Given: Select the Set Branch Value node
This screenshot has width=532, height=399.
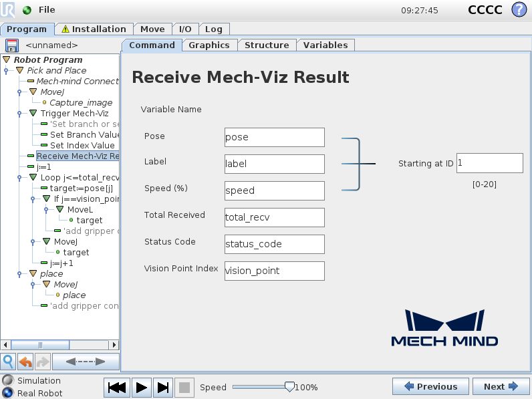Looking at the screenshot, I should (x=84, y=135).
